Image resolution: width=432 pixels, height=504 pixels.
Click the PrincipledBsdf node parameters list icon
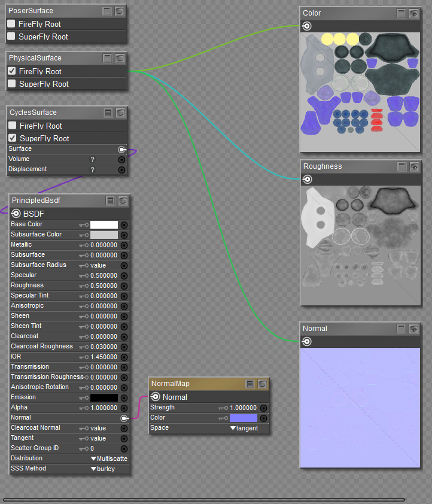coord(110,201)
